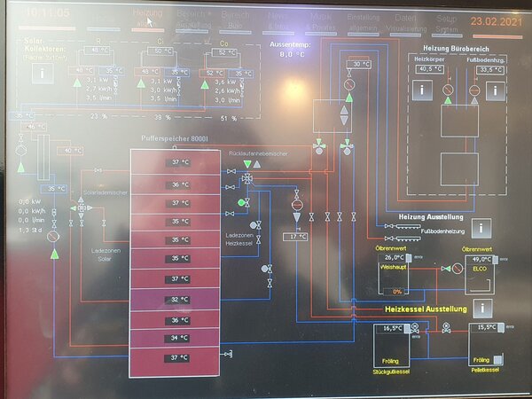The image size is (532, 399).
Task: Select the Weishaupt oil burner
Action: (x=394, y=277)
